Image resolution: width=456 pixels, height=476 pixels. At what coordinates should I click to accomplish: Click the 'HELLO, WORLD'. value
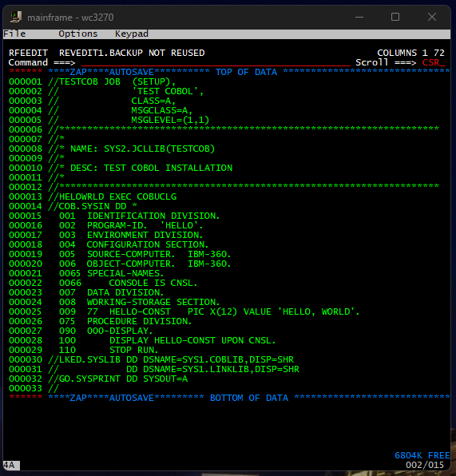click(x=319, y=311)
